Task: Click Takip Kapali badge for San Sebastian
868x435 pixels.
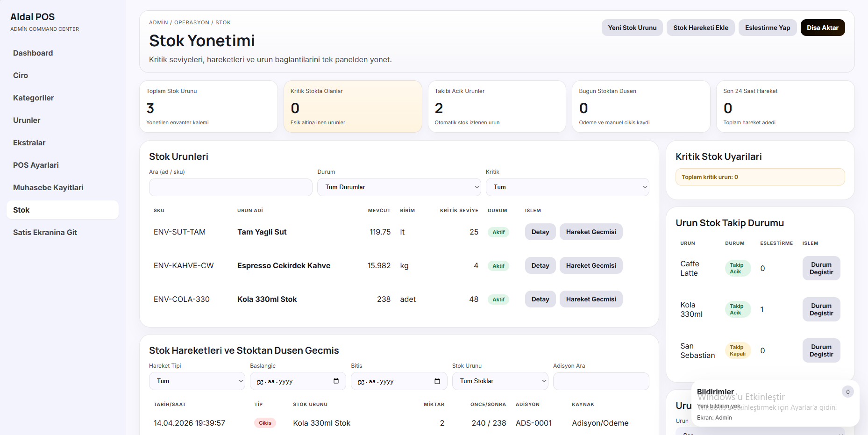Action: coord(738,350)
